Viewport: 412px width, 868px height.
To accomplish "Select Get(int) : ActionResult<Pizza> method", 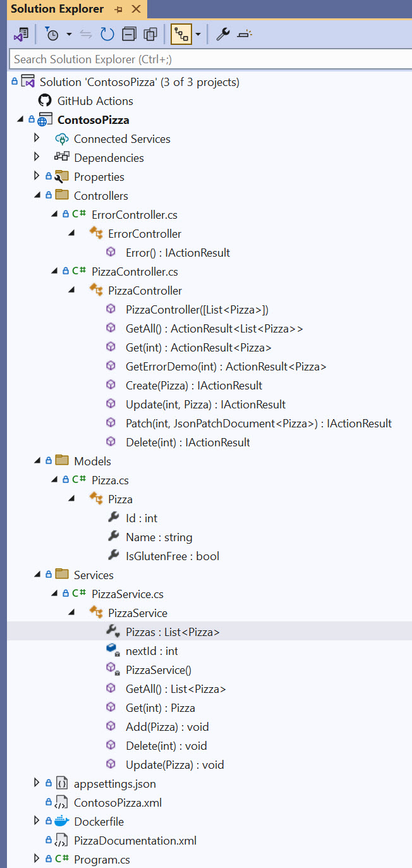I will point(198,347).
